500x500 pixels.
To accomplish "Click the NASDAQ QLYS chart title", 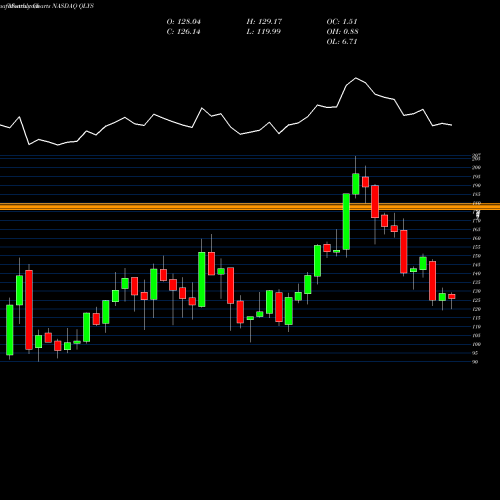I will point(73,6).
